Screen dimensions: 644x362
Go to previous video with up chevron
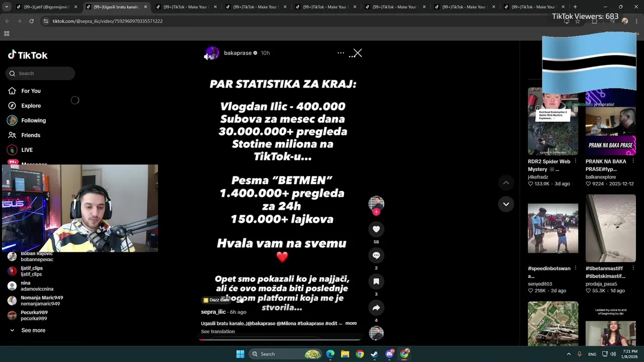[506, 183]
